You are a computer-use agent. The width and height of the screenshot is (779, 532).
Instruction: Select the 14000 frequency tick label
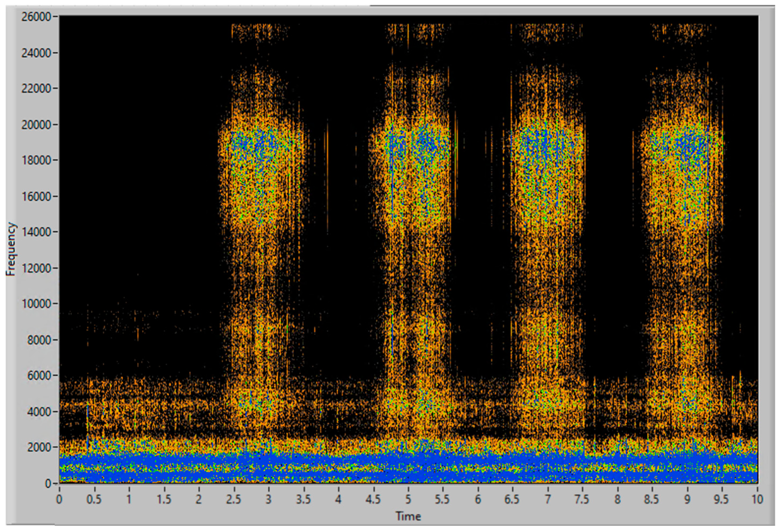click(x=36, y=232)
